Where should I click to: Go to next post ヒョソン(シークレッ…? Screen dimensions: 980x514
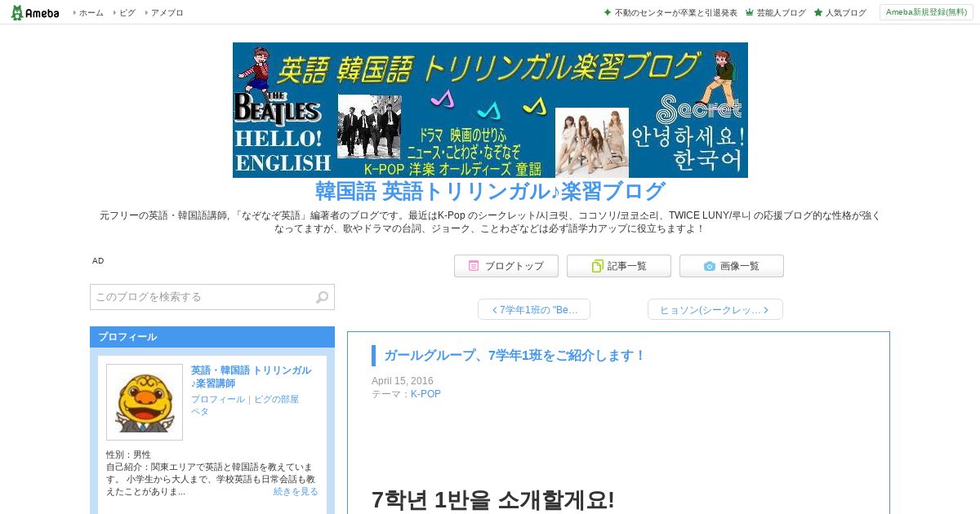tap(715, 310)
